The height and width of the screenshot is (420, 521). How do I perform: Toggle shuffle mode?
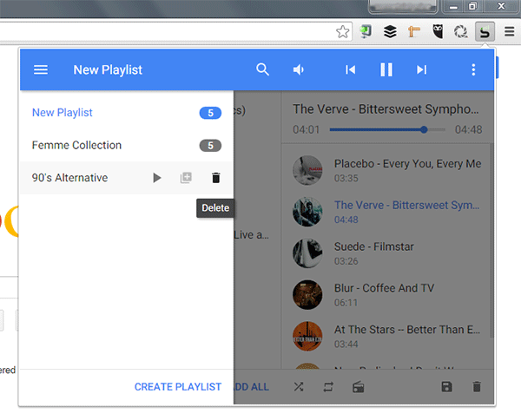click(299, 387)
